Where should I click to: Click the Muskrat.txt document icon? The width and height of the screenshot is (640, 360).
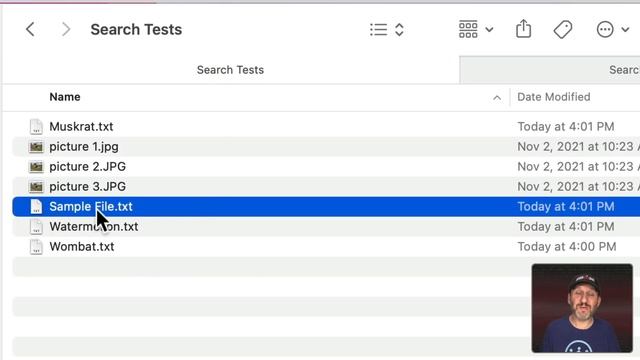point(36,127)
